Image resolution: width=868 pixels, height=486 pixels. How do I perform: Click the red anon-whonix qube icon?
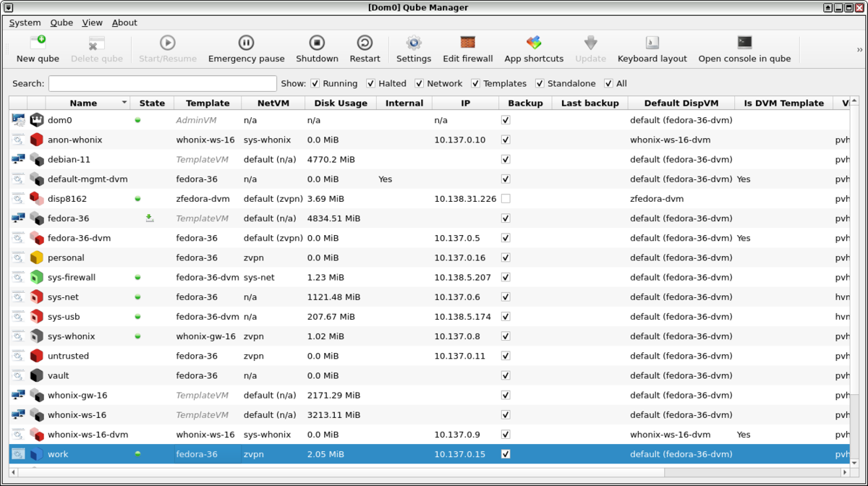(37, 140)
